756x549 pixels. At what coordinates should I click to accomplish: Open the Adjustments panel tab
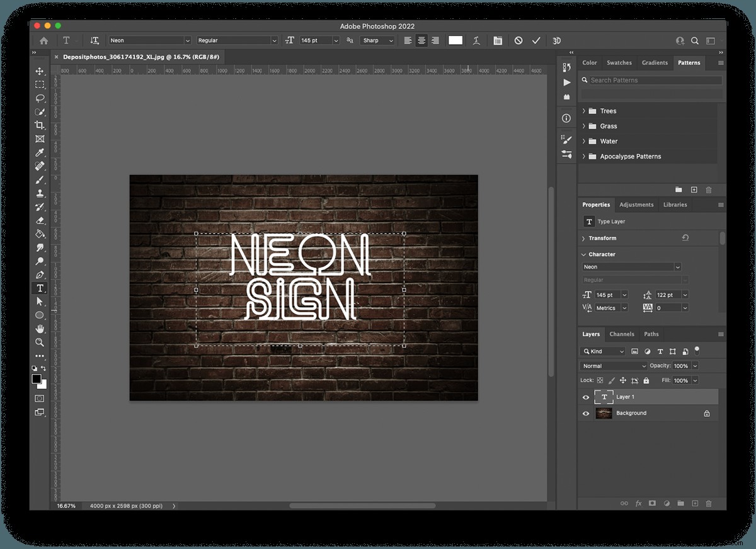click(x=636, y=205)
